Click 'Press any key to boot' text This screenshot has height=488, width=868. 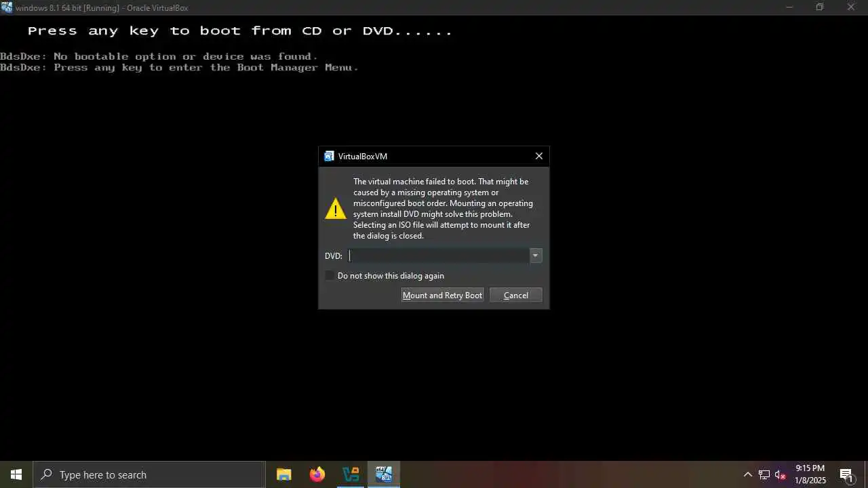[239, 31]
